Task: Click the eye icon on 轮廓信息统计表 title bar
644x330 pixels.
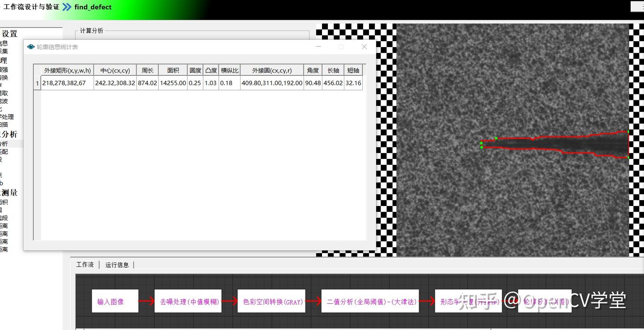Action: click(x=30, y=47)
